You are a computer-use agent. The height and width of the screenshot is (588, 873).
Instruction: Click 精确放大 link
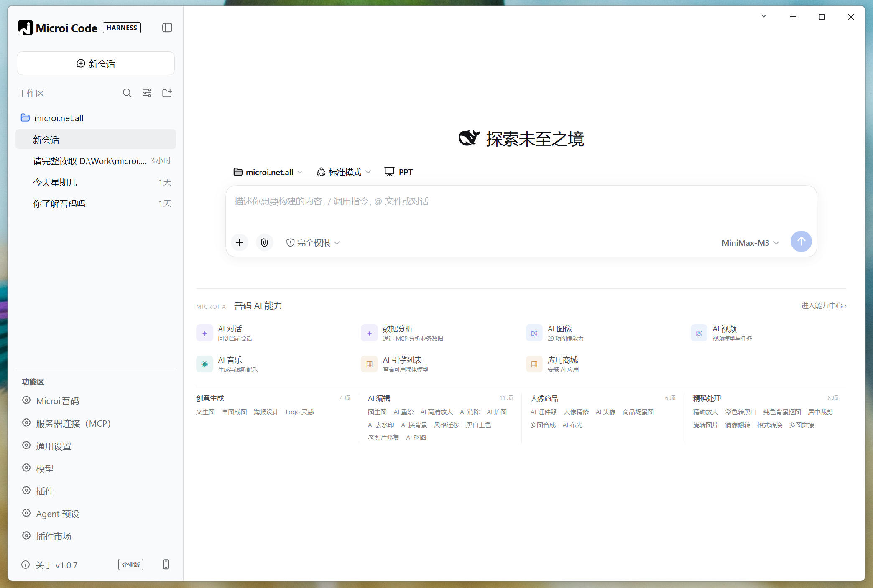point(705,412)
